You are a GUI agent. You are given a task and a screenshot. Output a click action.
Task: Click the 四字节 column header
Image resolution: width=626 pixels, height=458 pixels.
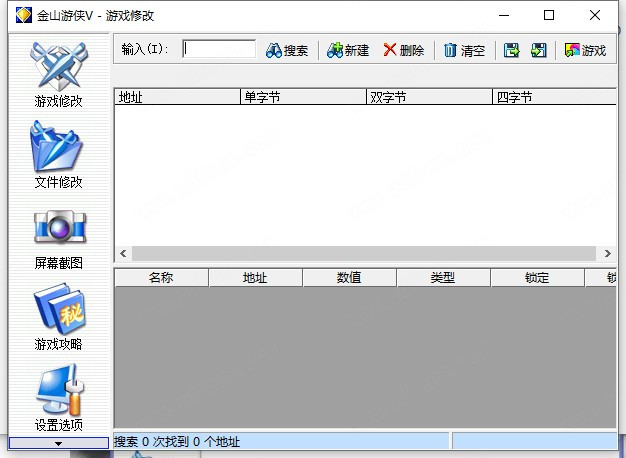tap(555, 97)
